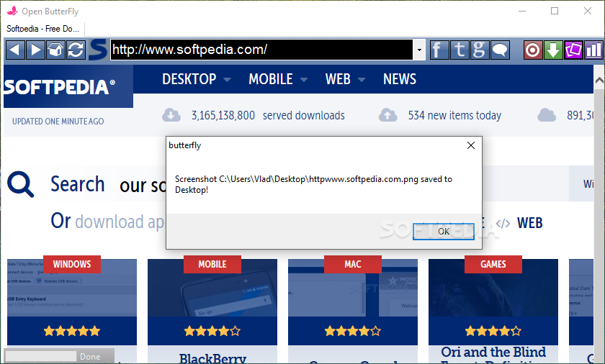
Task: Click the Softpedia search magnifier icon
Action: (20, 184)
